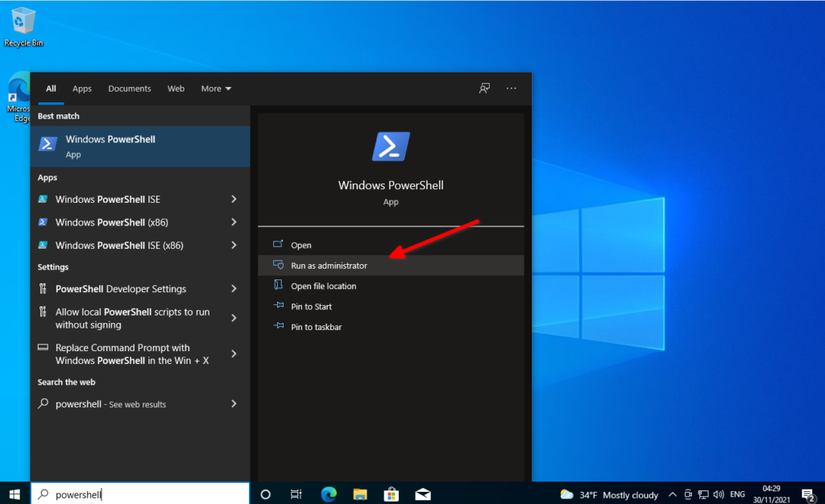825x504 pixels.
Task: Click the Pin to taskbar pin icon
Action: click(278, 326)
